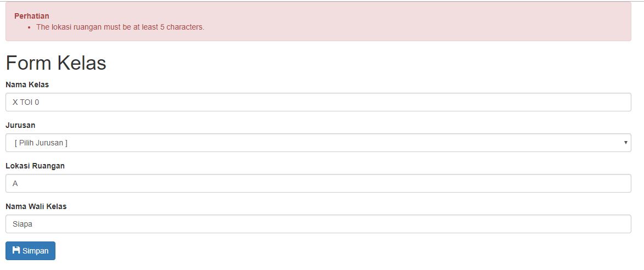Viewport: 644px width, 270px height.
Task: Click the floppy disk save icon
Action: pyautogui.click(x=16, y=250)
